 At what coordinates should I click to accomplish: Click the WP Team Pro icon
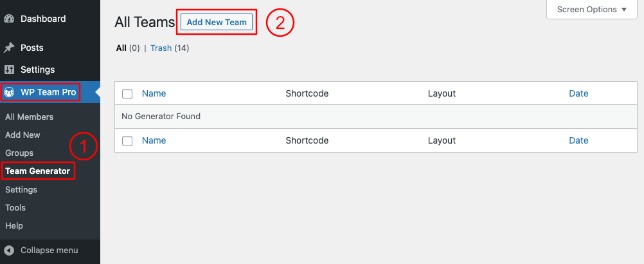pyautogui.click(x=9, y=93)
